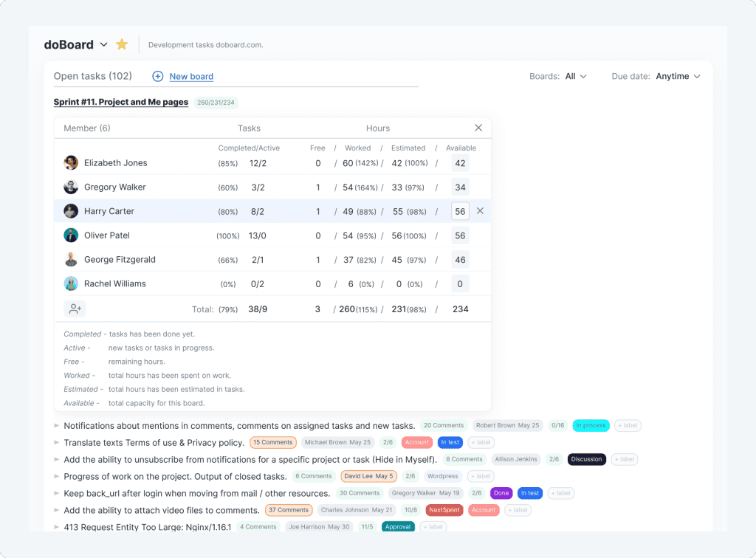Click the 37 Comments badge on the attach-video task
The height and width of the screenshot is (558, 756).
coord(288,509)
